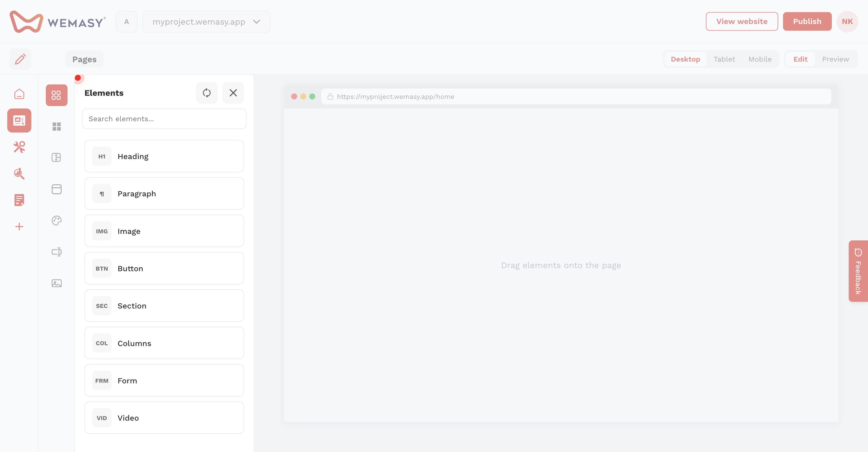Select Edit mode
The width and height of the screenshot is (868, 452).
pyautogui.click(x=800, y=59)
